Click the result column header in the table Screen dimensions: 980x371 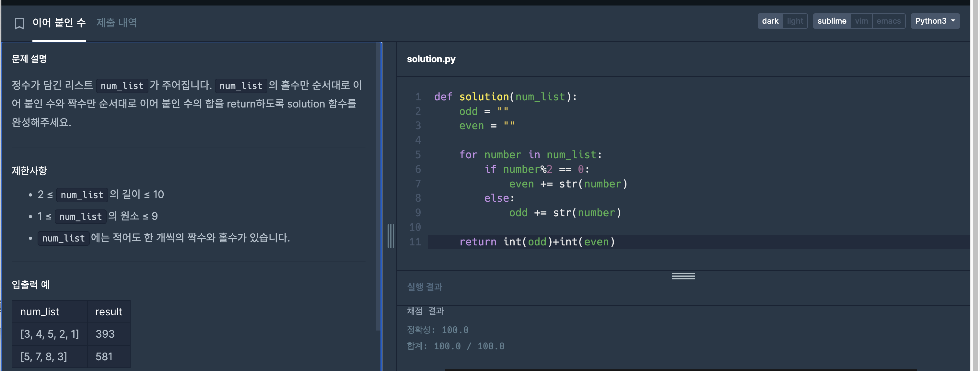[109, 312]
